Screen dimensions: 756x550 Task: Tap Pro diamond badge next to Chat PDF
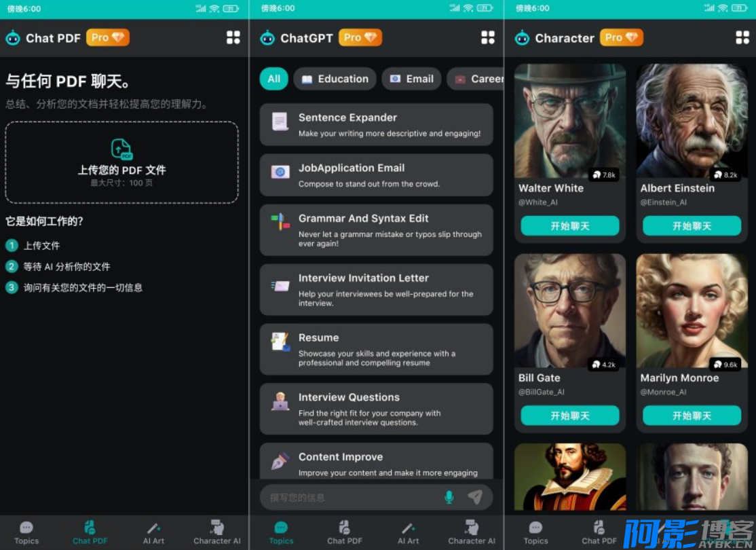[x=108, y=38]
